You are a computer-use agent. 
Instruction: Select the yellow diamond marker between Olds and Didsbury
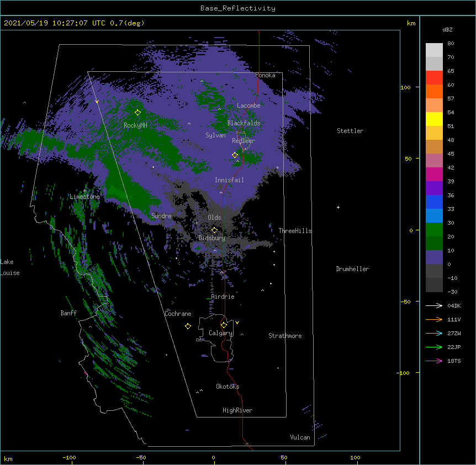click(214, 230)
